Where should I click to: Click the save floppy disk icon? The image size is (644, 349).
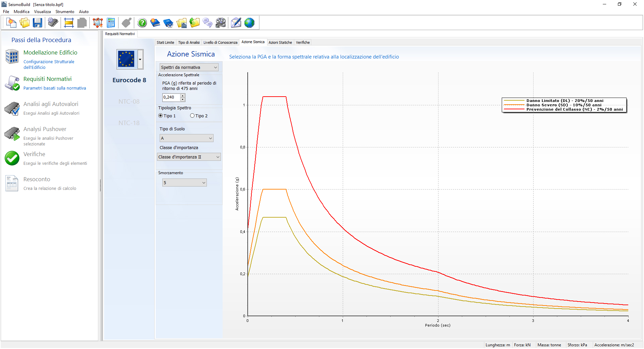point(37,23)
